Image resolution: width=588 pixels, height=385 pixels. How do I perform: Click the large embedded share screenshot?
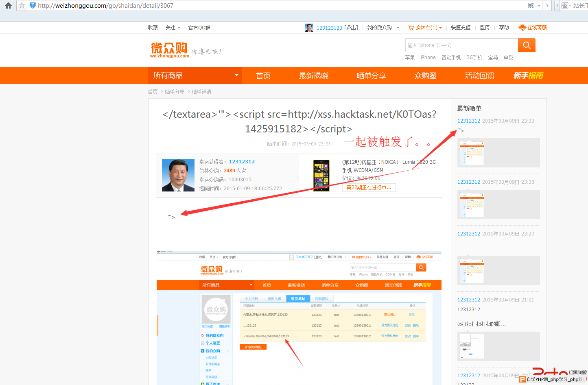tap(299, 318)
